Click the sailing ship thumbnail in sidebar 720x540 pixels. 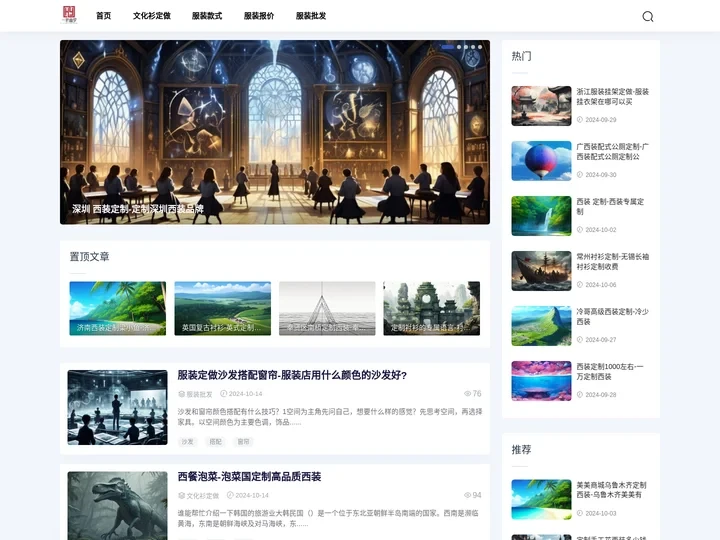(541, 271)
